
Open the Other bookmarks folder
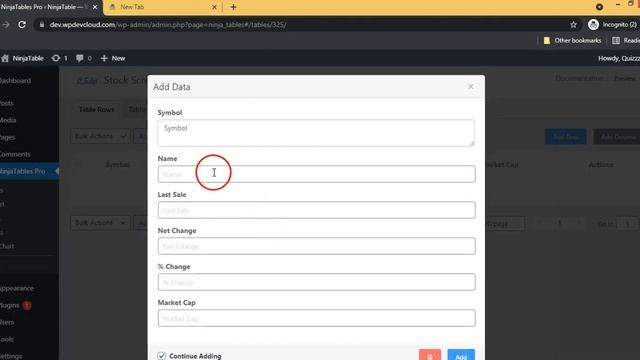pos(572,40)
